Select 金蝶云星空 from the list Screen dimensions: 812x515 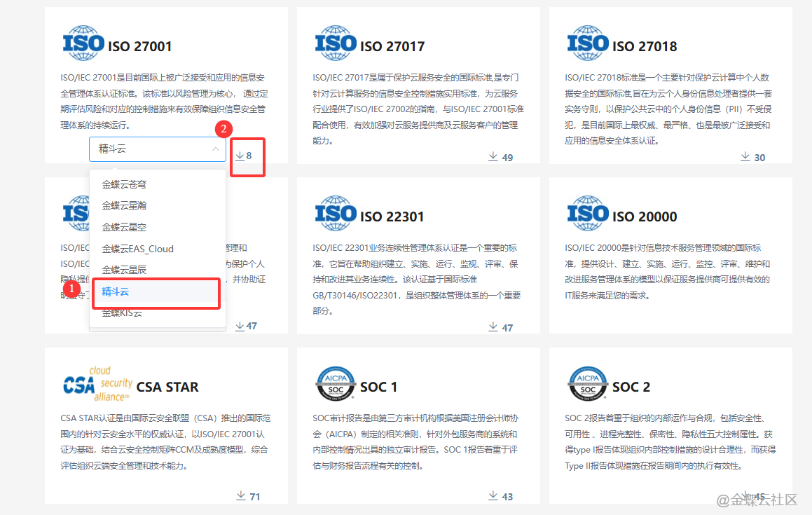tap(158, 228)
